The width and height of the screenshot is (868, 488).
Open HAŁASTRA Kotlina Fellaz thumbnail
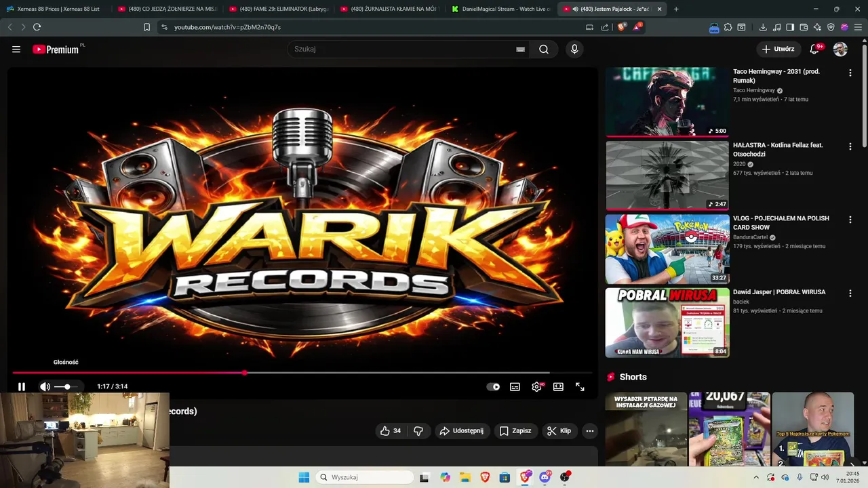point(667,175)
